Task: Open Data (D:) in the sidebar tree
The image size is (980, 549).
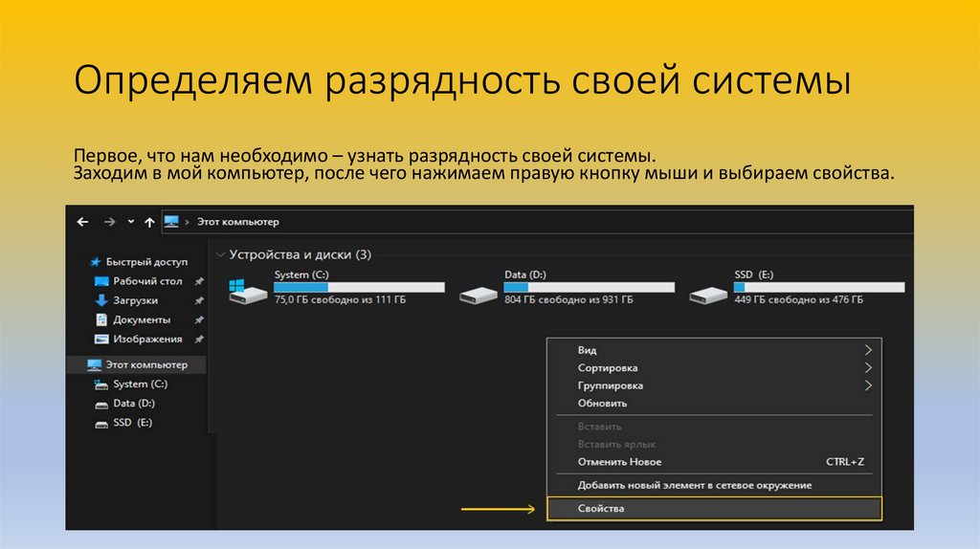Action: (x=134, y=404)
